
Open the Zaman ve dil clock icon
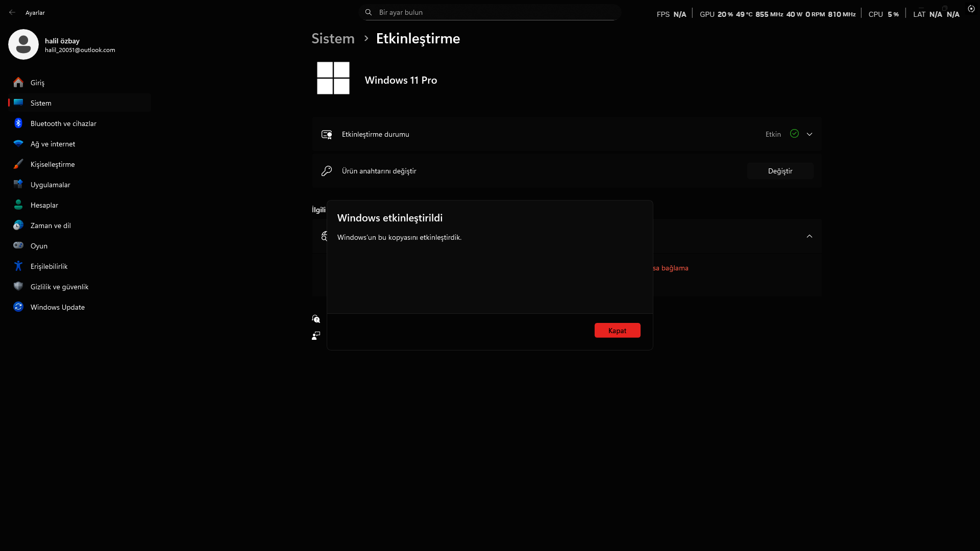point(18,225)
